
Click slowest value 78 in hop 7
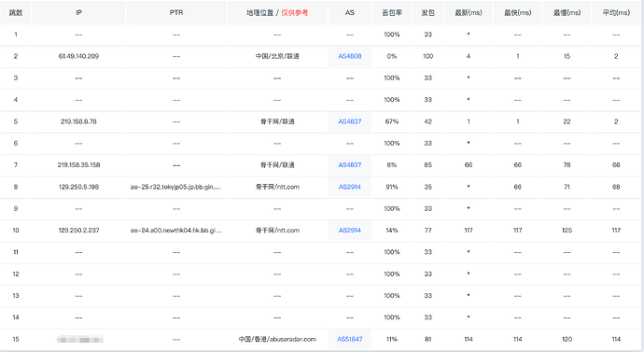click(567, 165)
